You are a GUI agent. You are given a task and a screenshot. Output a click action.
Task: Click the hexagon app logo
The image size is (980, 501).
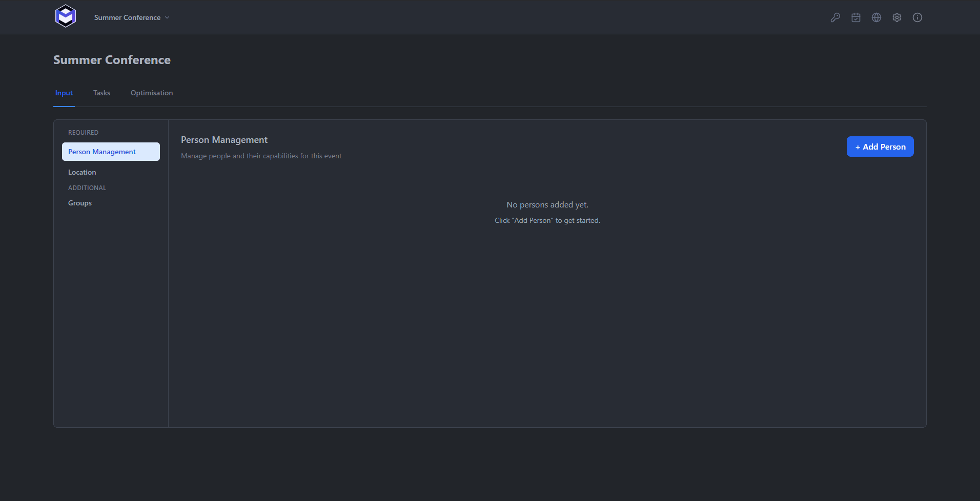tap(66, 16)
